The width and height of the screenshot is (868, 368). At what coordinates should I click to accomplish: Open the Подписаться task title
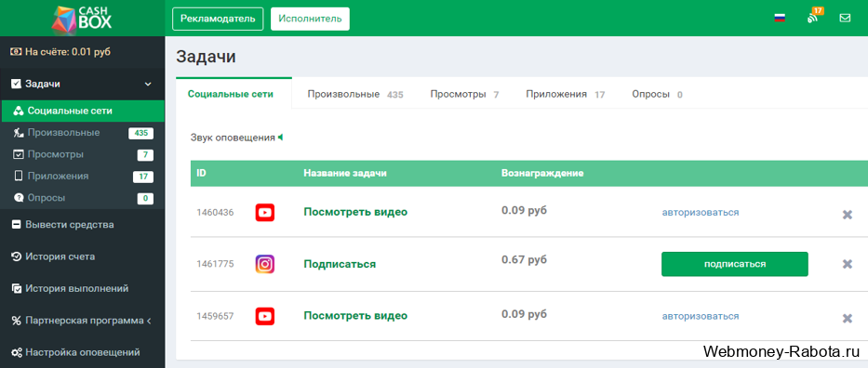coord(340,264)
